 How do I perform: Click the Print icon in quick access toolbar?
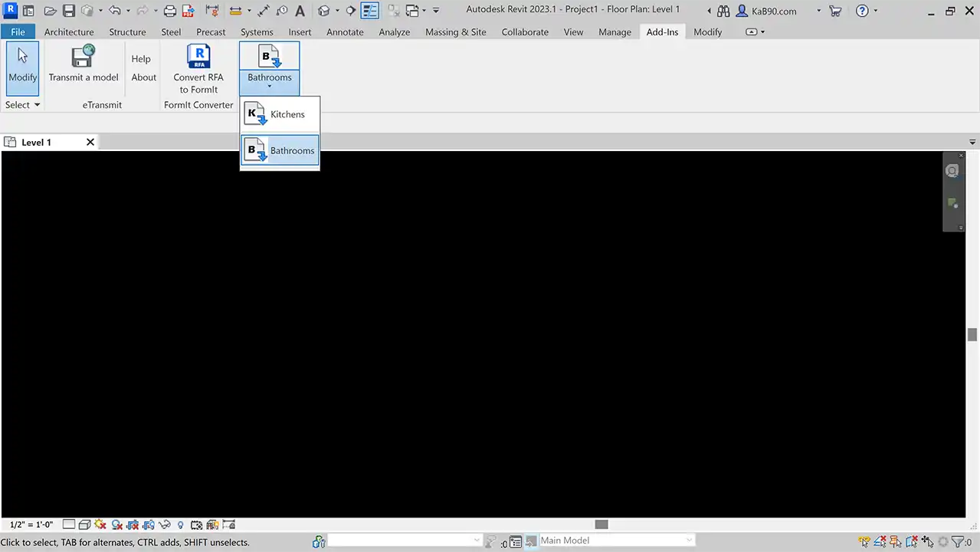point(169,10)
